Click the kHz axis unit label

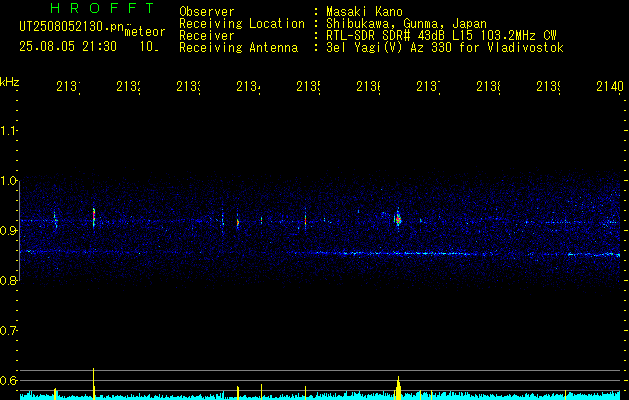tap(10, 82)
